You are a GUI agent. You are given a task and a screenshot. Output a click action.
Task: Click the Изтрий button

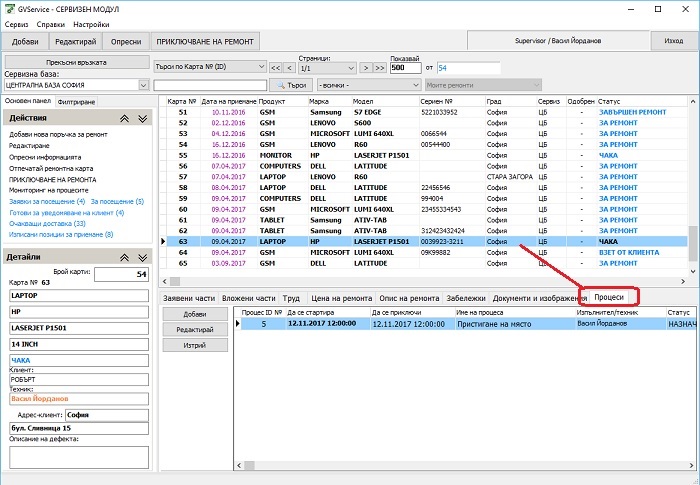click(x=195, y=345)
